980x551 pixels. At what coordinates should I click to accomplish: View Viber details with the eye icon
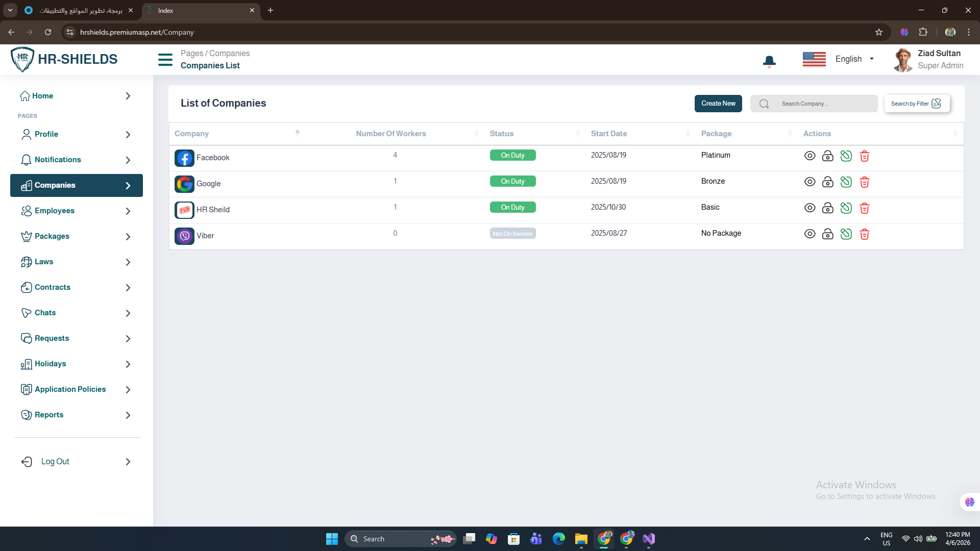pyautogui.click(x=810, y=234)
